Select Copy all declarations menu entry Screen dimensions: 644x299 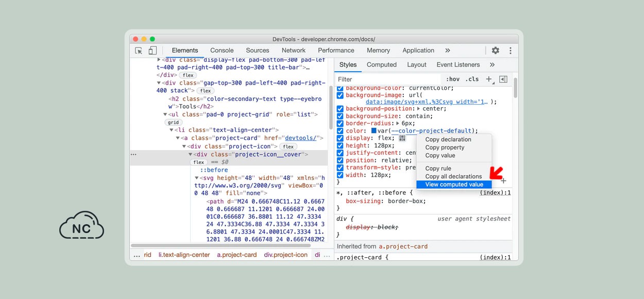(454, 176)
